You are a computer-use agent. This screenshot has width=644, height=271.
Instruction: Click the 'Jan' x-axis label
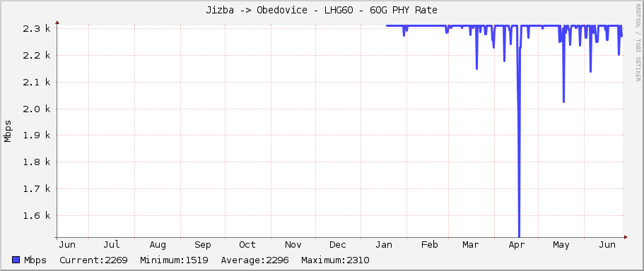(x=384, y=245)
